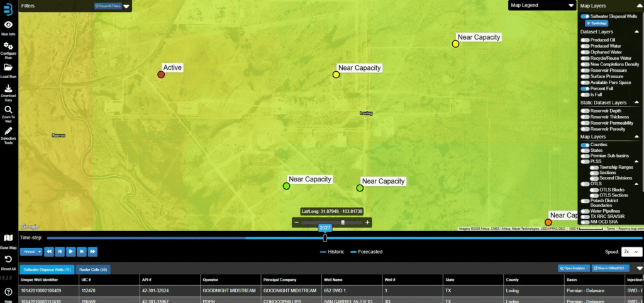This screenshot has width=644, height=303.
Task: Open the Speed 2x dropdown
Action: tap(631, 251)
